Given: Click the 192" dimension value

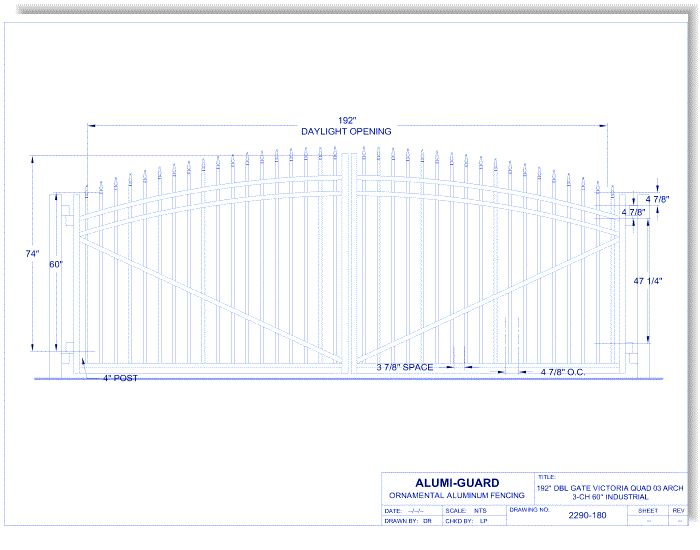Looking at the screenshot, I should pos(347,121).
